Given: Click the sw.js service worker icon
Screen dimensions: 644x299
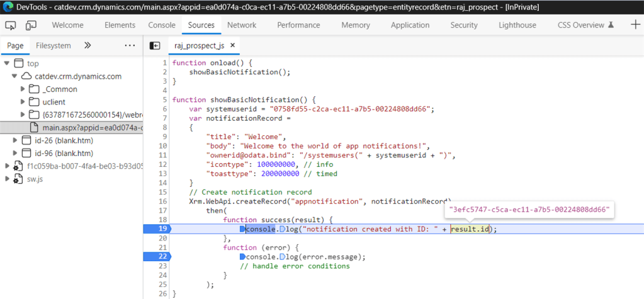Looking at the screenshot, I should point(19,179).
